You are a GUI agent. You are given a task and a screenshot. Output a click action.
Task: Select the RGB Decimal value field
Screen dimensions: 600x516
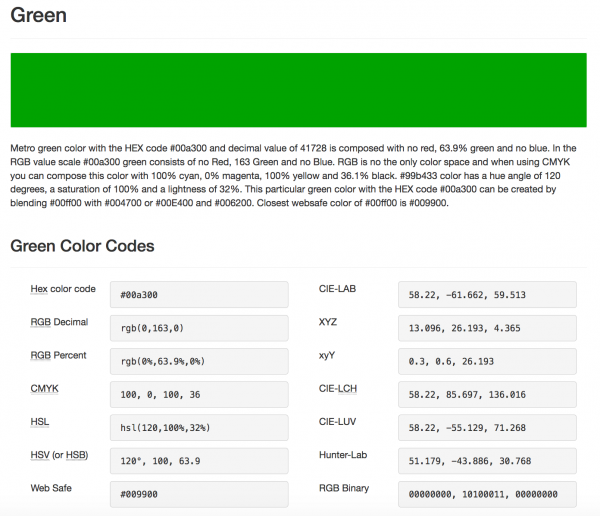200,328
